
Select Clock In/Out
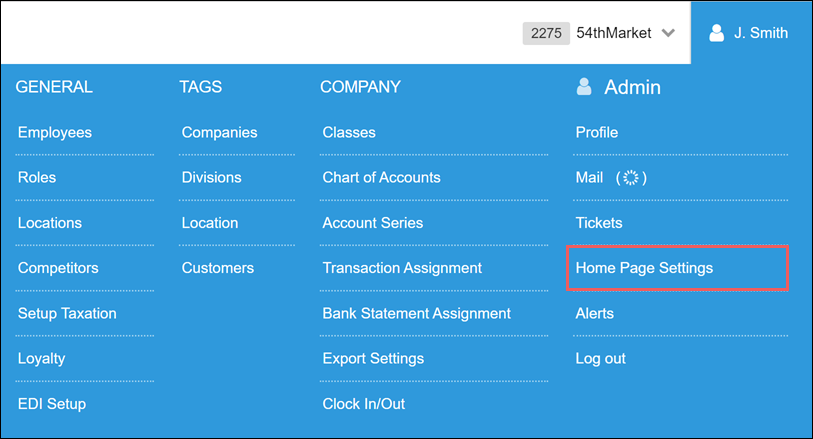363,404
